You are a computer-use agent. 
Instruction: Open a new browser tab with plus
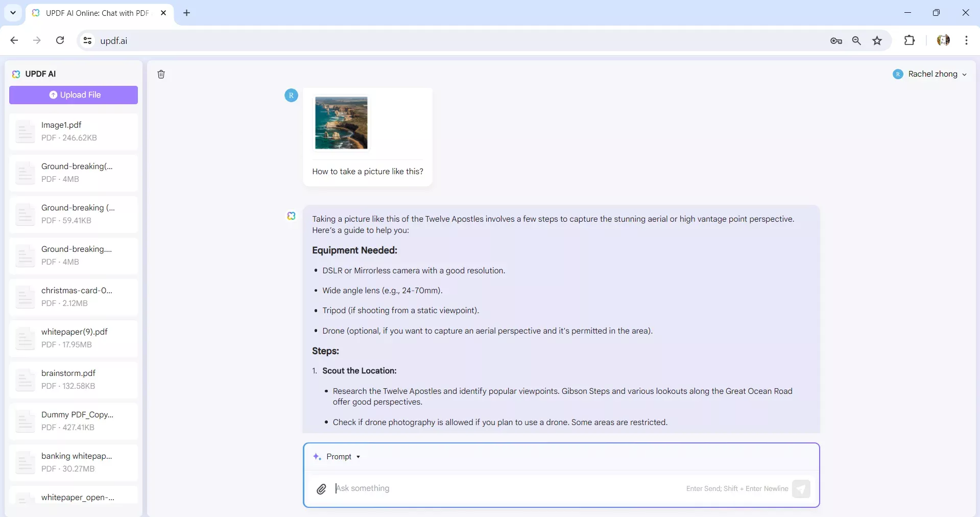187,13
